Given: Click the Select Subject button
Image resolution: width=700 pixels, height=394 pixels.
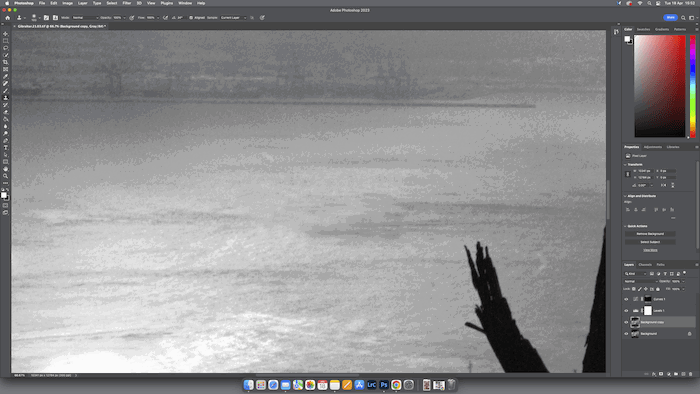Looking at the screenshot, I should click(650, 242).
